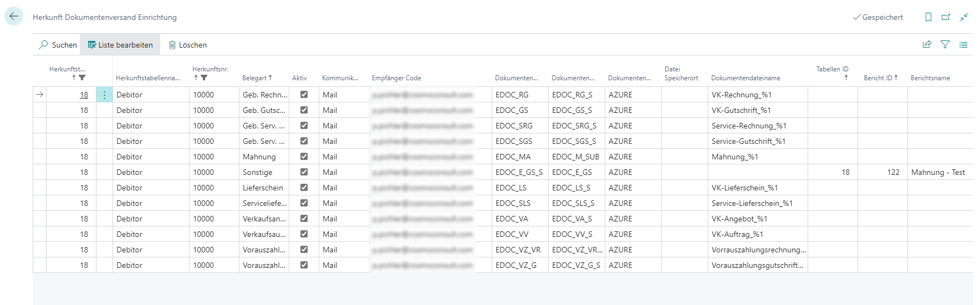Click the share icon in the toolbar
Image resolution: width=980 pixels, height=305 pixels.
tap(927, 45)
